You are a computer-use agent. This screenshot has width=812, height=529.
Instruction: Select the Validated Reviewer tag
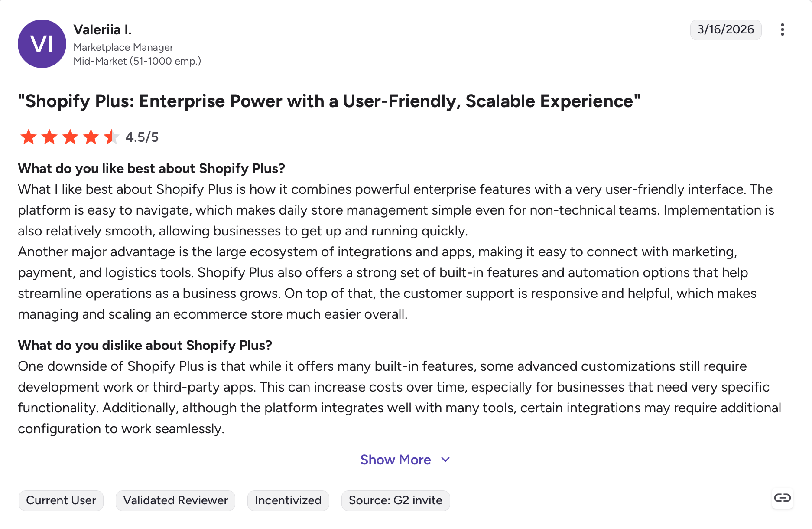tap(175, 500)
